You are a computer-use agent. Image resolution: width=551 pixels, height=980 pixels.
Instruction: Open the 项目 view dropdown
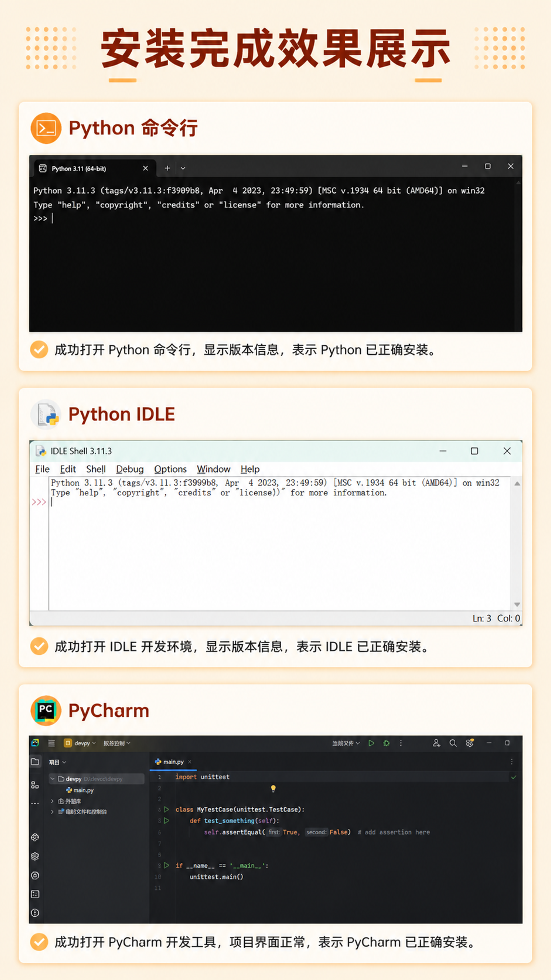point(57,762)
